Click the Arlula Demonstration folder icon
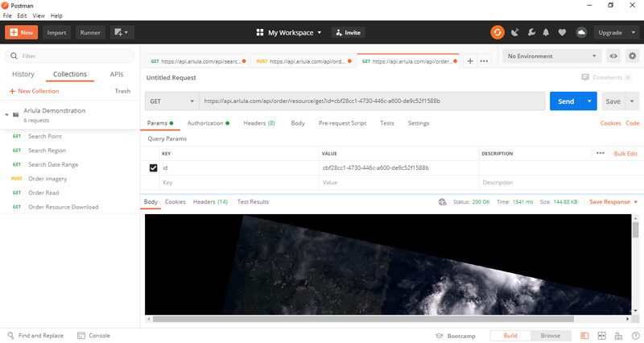 click(15, 114)
